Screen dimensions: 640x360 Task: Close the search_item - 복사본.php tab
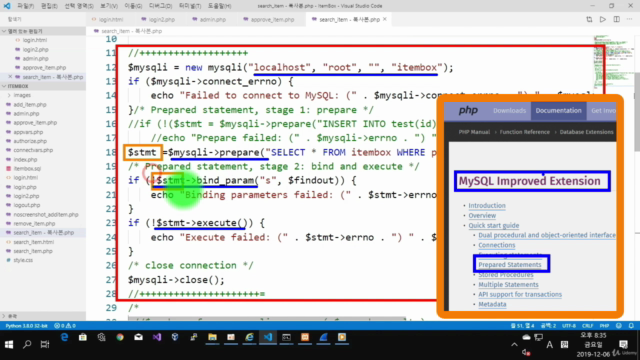point(384,19)
